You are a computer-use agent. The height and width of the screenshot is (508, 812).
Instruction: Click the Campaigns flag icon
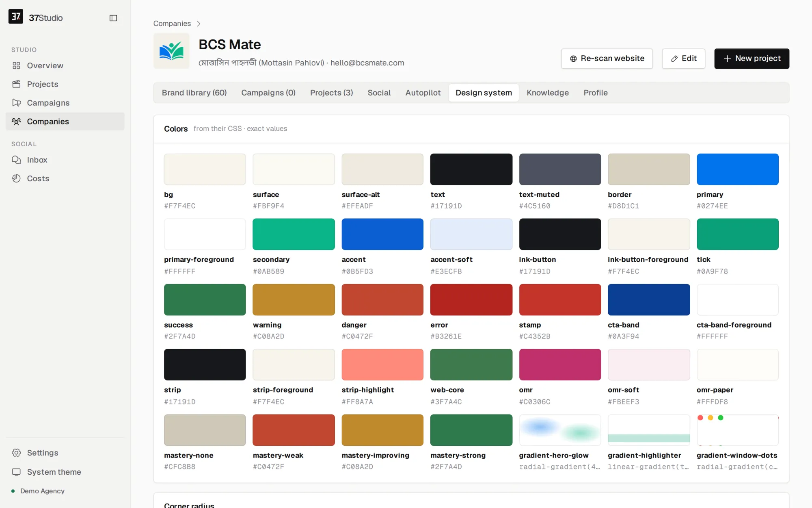[x=16, y=103]
